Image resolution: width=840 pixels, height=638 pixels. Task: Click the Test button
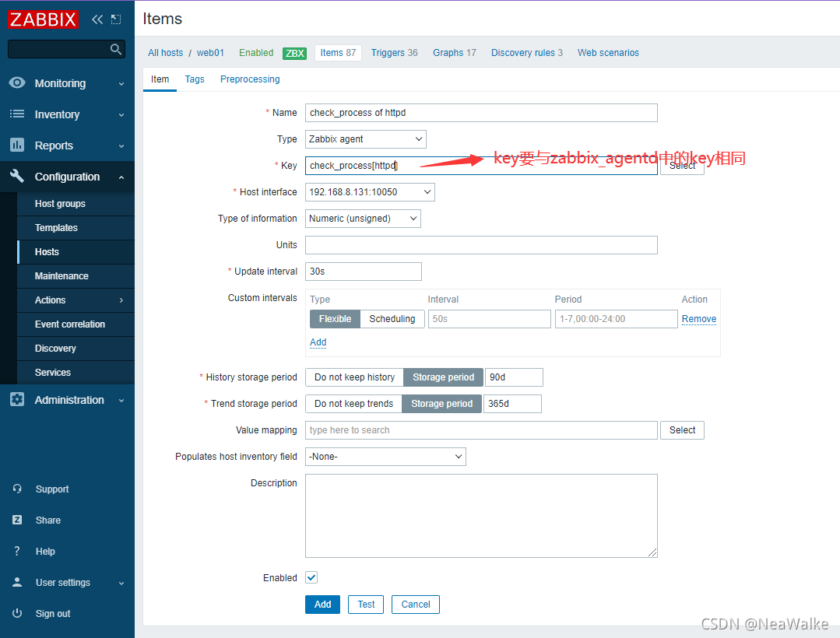(366, 605)
